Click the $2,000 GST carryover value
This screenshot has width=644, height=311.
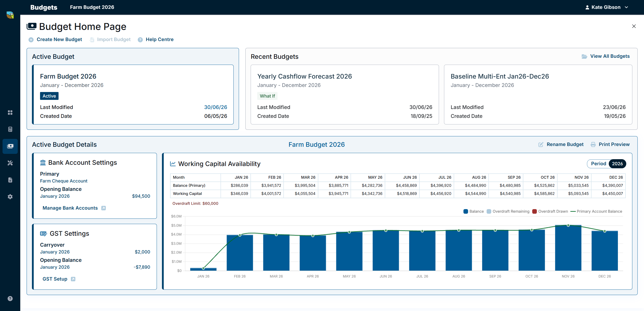tap(142, 252)
